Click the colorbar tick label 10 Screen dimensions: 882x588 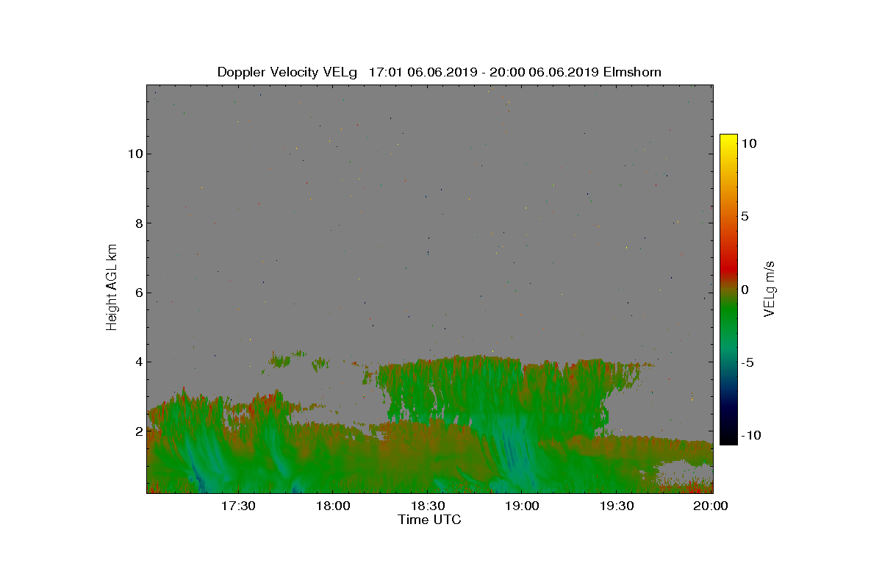[748, 144]
